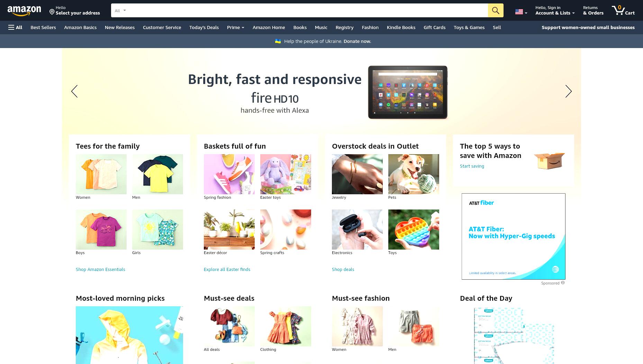Image resolution: width=643 pixels, height=364 pixels.
Task: Advance to the next banner slide arrow
Action: pos(568,91)
